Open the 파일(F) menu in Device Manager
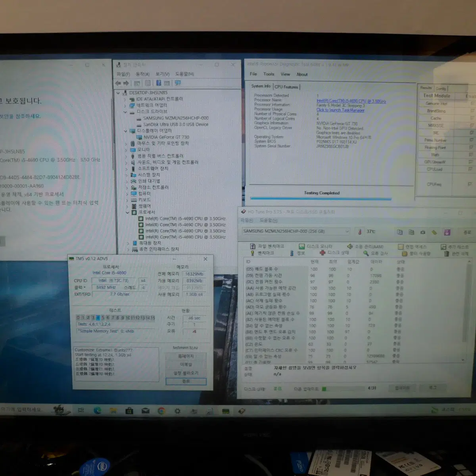This screenshot has height=476, width=476. coord(123,74)
